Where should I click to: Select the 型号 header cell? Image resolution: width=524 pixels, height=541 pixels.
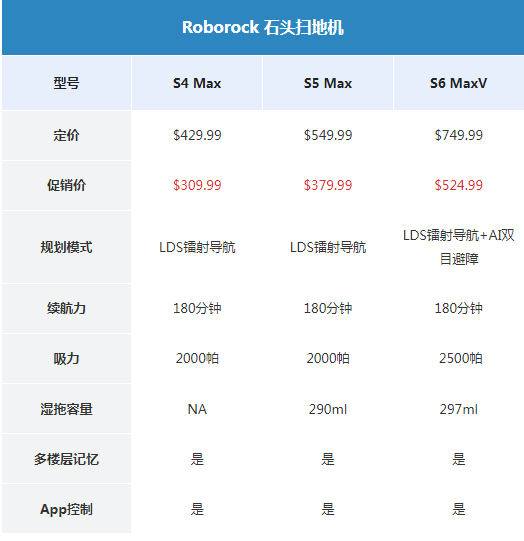[66, 83]
